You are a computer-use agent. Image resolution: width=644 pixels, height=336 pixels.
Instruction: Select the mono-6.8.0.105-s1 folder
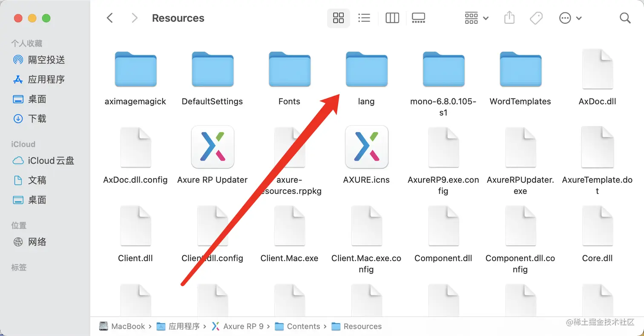point(443,69)
